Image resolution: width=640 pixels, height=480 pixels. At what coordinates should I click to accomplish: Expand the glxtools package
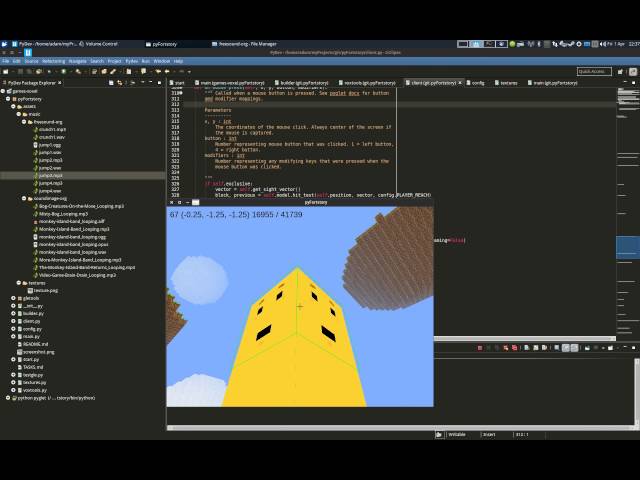click(x=13, y=298)
